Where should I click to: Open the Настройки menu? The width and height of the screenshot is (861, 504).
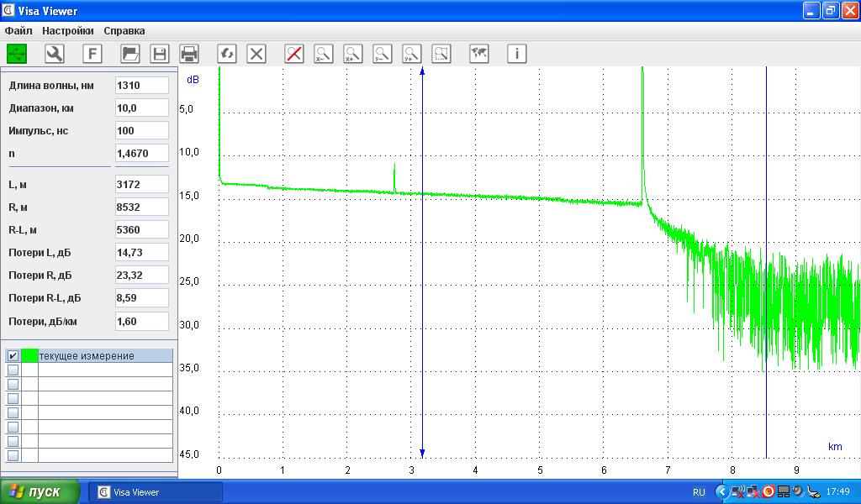[x=68, y=30]
